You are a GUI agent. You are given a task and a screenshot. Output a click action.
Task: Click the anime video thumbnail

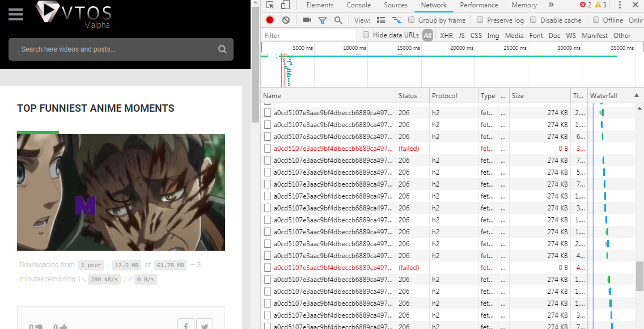click(x=121, y=192)
